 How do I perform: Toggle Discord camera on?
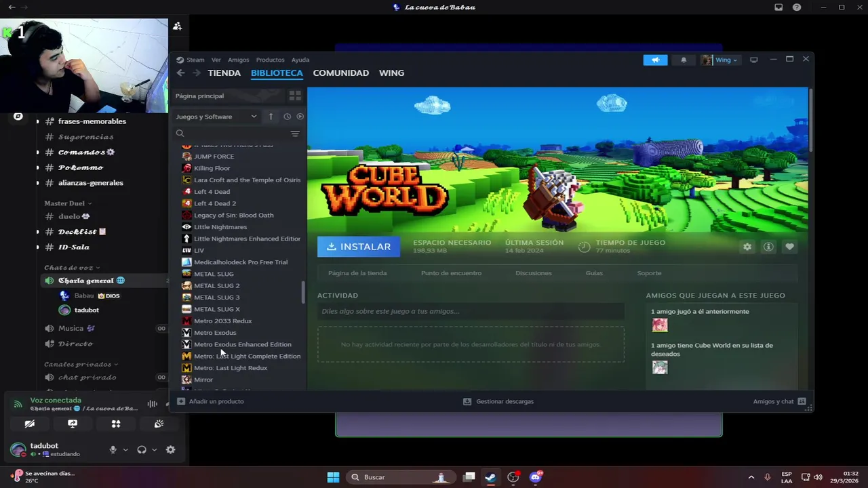29,424
